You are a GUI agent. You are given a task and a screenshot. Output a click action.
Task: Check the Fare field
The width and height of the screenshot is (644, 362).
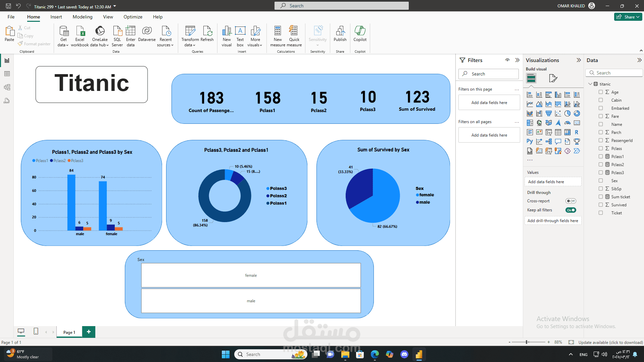click(x=601, y=116)
